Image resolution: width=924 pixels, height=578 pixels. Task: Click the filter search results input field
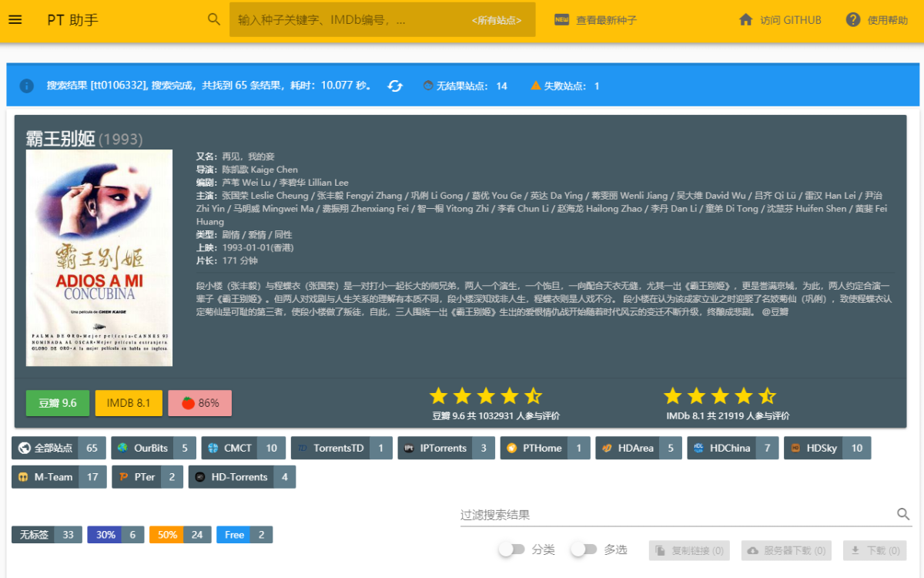tap(674, 515)
